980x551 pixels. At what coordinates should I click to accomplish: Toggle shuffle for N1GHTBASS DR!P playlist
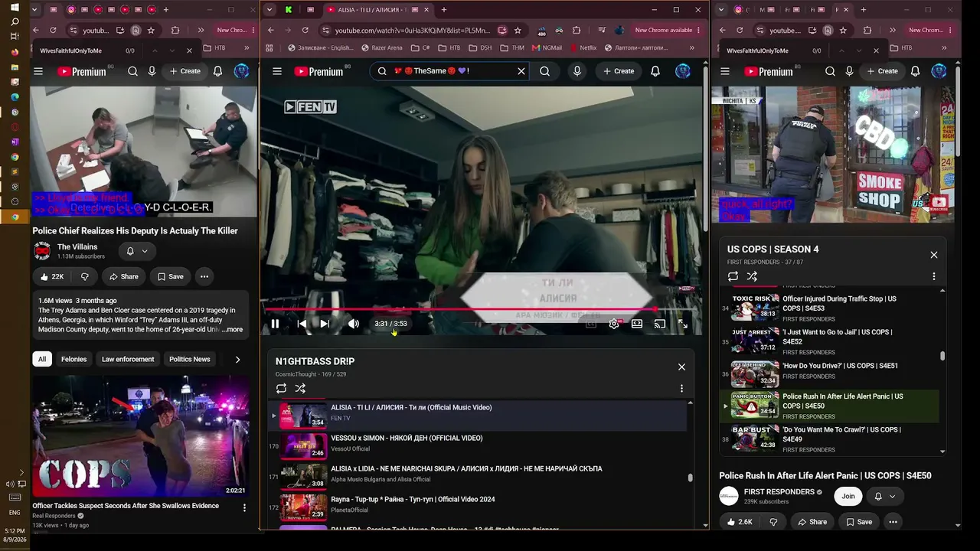pos(300,388)
